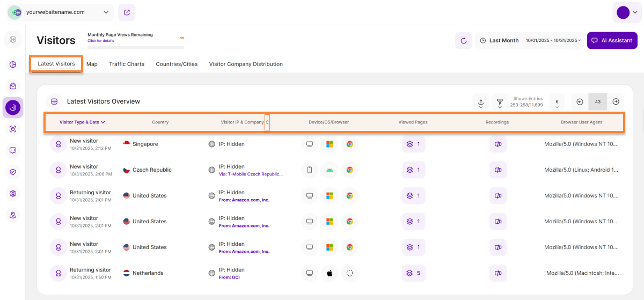Click the Monthly Page Views progress bar
This screenshot has width=644, height=300.
[136, 48]
